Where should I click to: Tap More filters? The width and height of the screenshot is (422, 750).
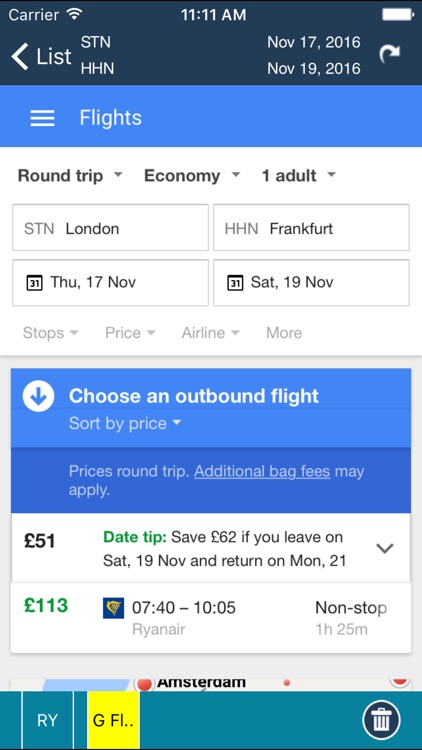pyautogui.click(x=284, y=333)
